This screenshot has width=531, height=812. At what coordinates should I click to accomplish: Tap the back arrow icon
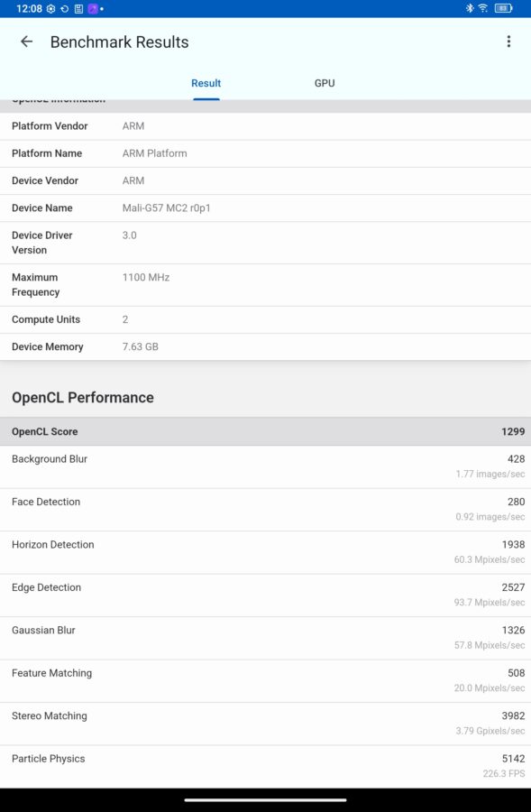click(x=26, y=42)
